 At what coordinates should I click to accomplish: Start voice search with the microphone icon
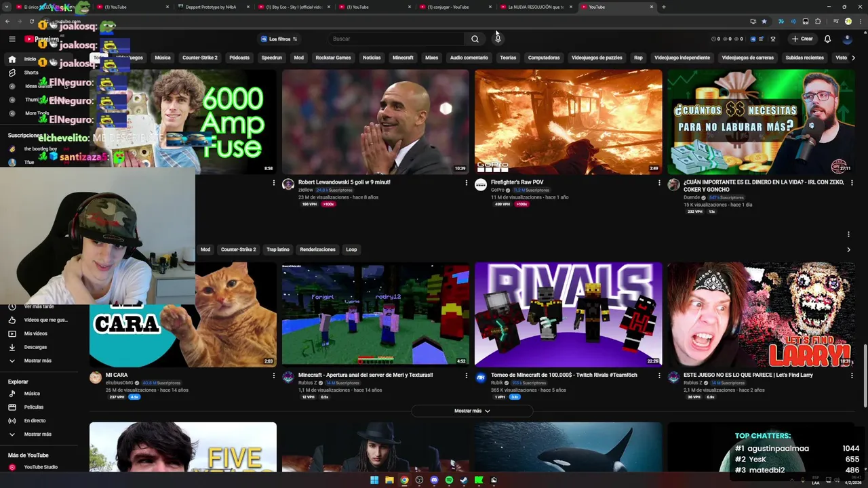click(498, 39)
